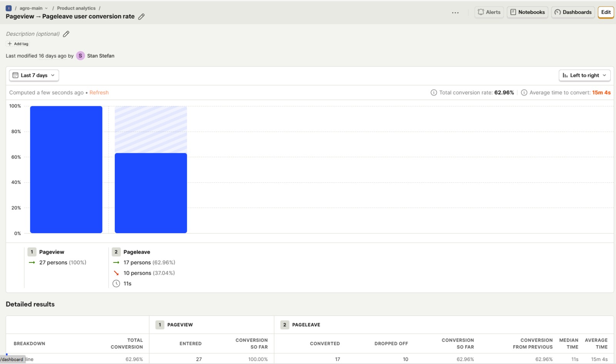Open the agro-main project dropdown
This screenshot has width=616, height=364.
point(34,8)
